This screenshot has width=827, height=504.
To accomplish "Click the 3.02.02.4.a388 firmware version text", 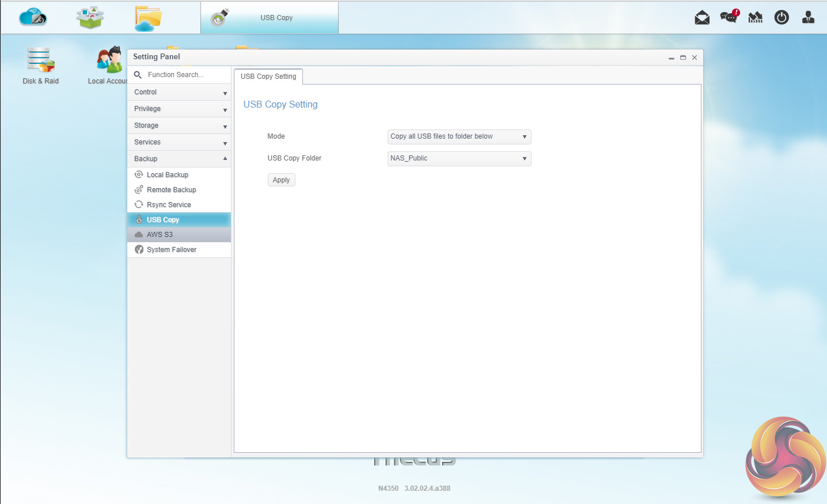I will click(x=427, y=488).
